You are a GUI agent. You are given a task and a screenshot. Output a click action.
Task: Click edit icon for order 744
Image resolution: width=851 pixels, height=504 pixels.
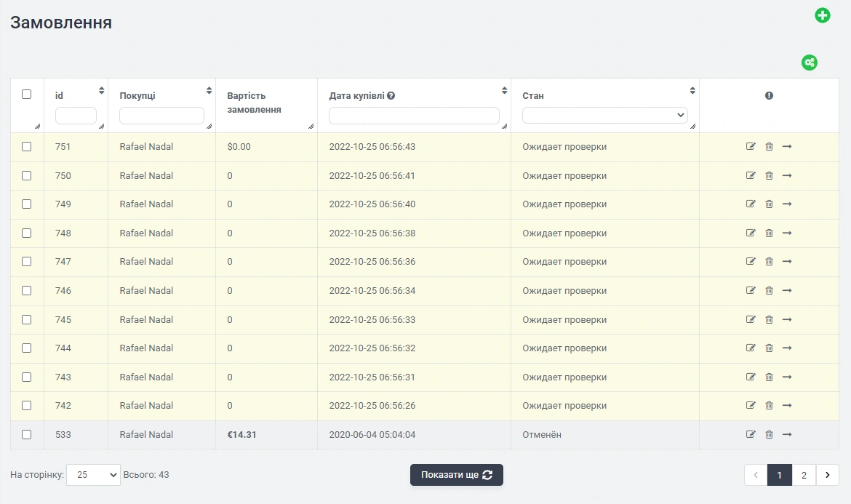(751, 348)
